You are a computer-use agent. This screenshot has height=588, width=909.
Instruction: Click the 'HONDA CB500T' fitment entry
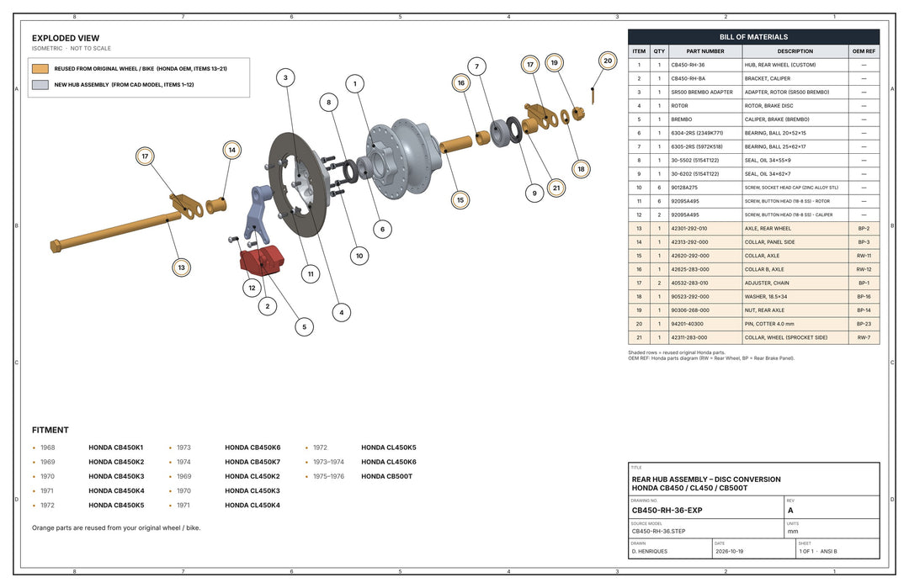[x=386, y=477]
